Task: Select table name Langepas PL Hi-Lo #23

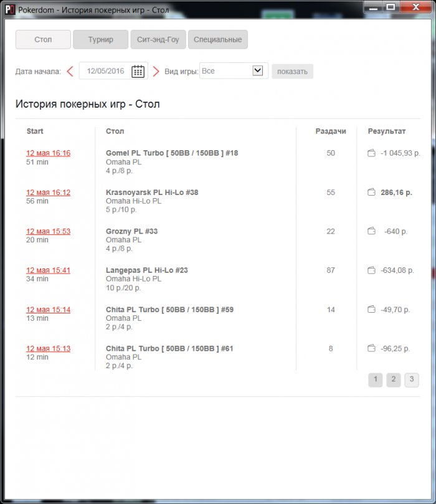Action: [147, 270]
